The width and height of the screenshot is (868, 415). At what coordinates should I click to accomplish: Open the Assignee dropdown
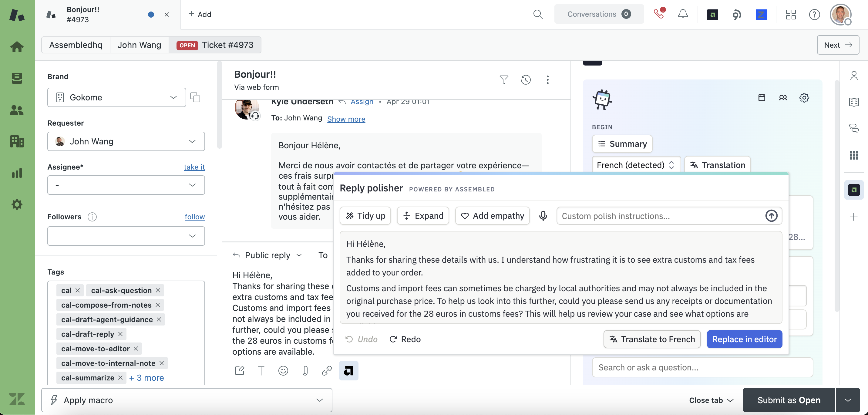[x=126, y=185]
